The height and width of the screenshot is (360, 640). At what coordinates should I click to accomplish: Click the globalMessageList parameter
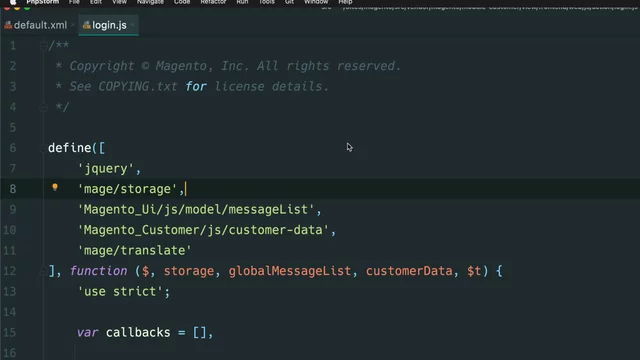[x=289, y=271]
